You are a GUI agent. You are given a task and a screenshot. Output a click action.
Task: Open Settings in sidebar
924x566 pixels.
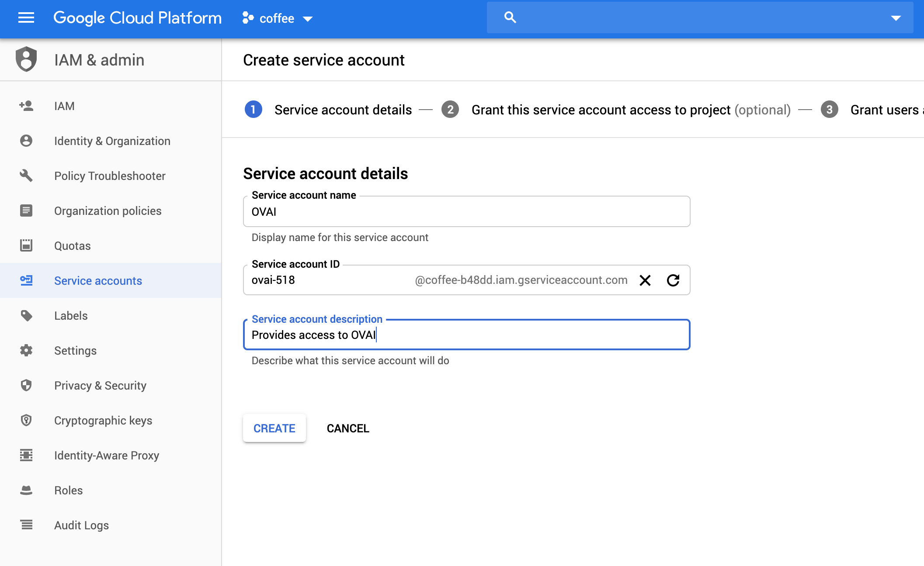pos(111,350)
